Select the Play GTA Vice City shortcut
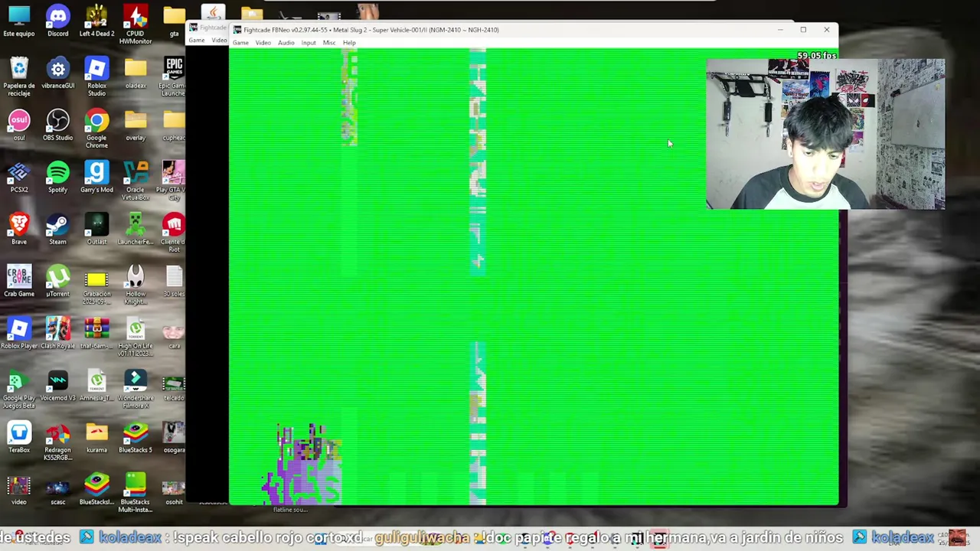 [x=174, y=181]
